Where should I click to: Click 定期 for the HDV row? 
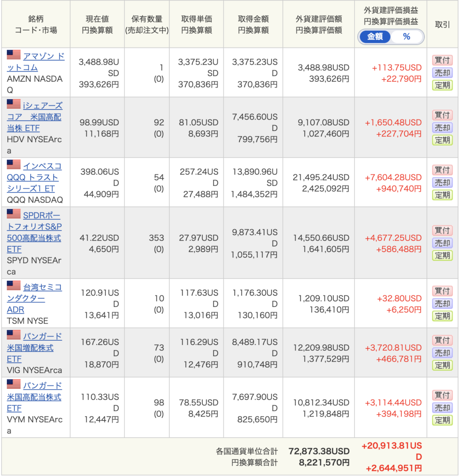point(442,140)
